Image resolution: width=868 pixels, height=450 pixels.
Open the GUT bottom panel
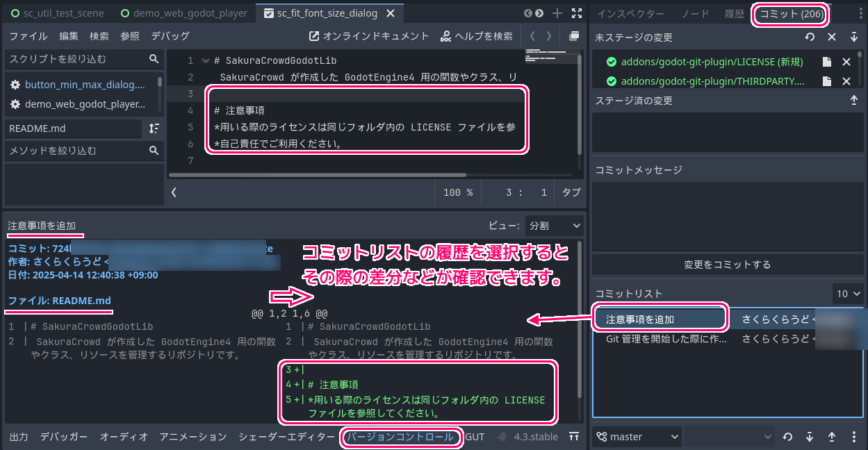(x=475, y=437)
